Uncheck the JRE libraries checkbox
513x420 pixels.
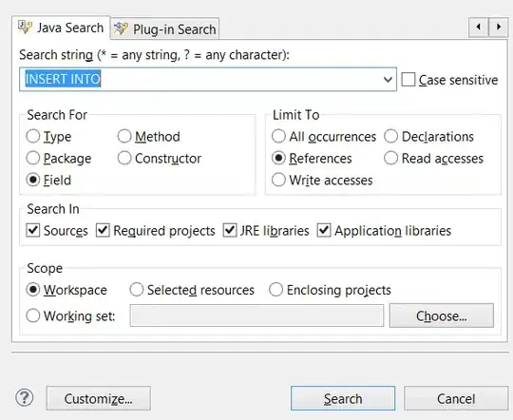tap(230, 231)
